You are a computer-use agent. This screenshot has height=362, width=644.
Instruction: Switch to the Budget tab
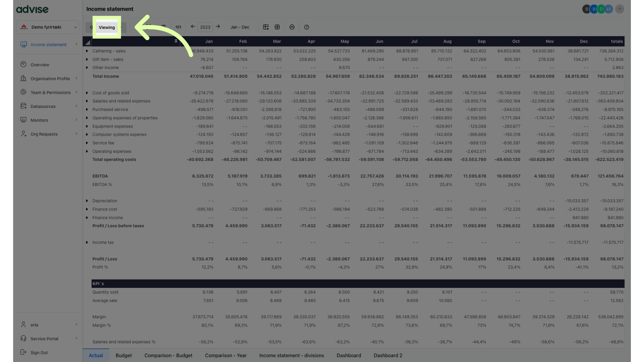123,355
